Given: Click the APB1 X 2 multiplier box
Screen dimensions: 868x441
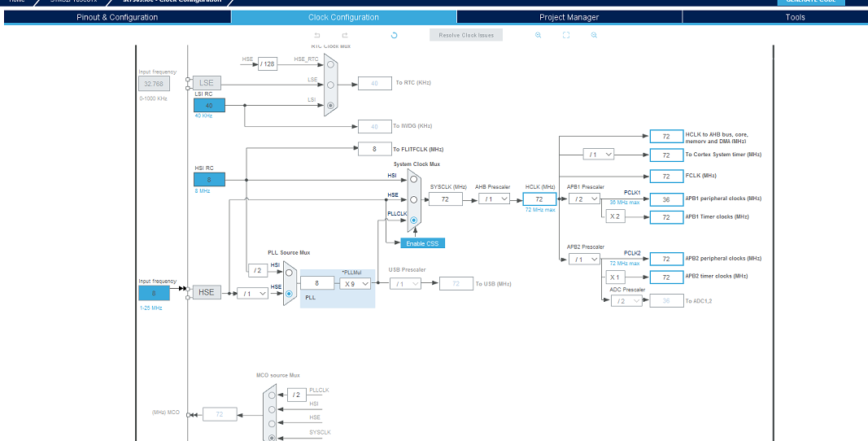Looking at the screenshot, I should 615,216.
